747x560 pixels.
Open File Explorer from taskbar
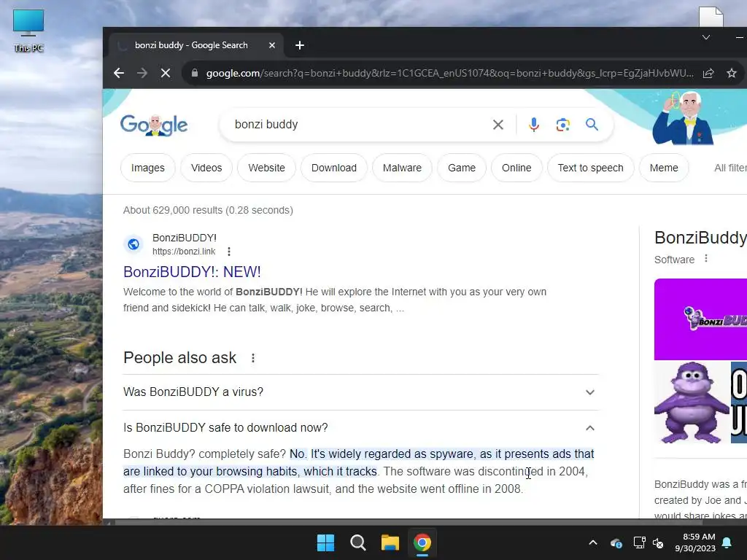point(390,542)
